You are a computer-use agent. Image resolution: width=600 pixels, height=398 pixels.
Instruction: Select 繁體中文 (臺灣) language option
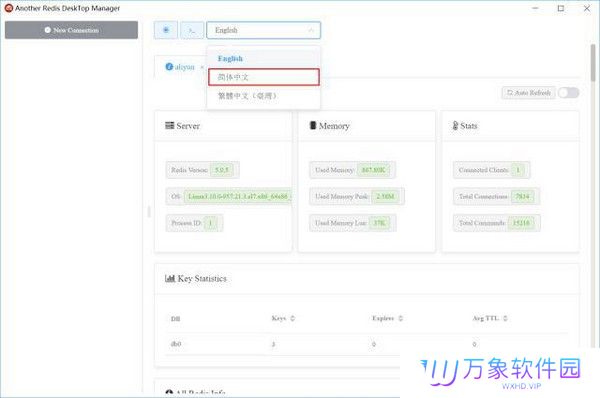point(264,96)
